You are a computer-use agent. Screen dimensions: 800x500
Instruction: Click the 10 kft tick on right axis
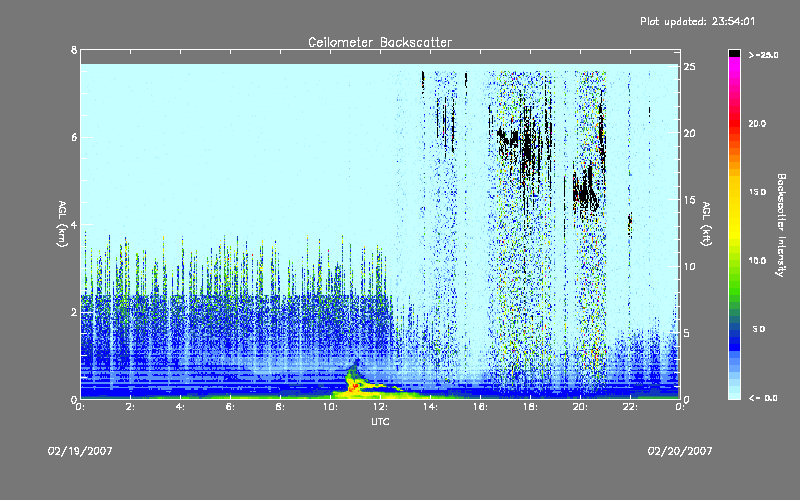coord(689,266)
